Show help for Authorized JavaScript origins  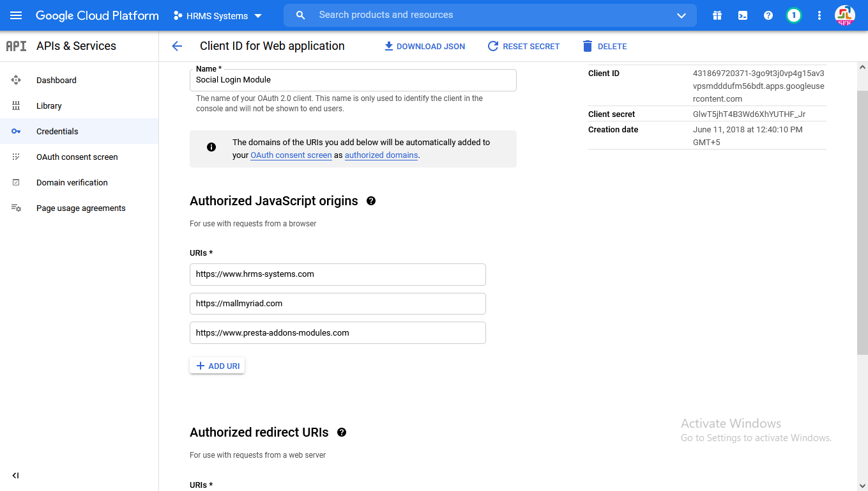tap(371, 201)
